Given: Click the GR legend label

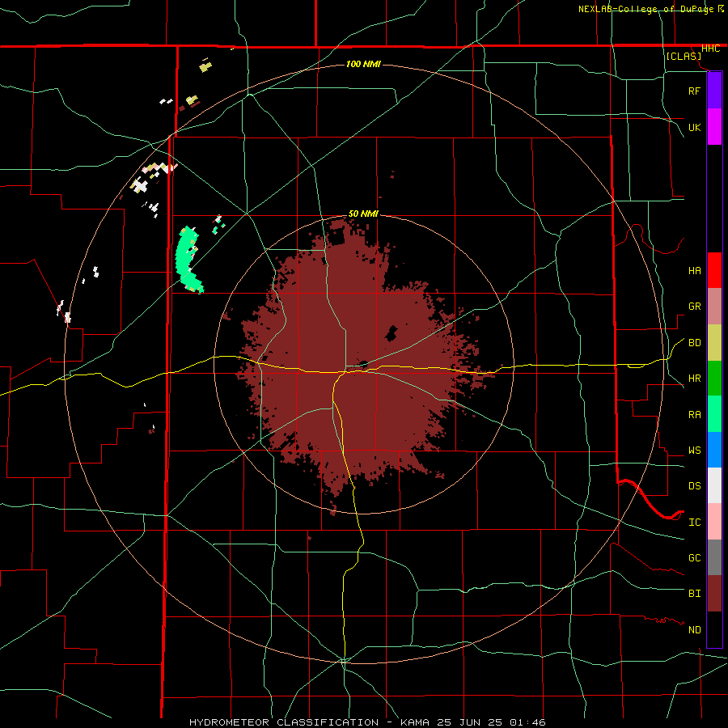Looking at the screenshot, I should (694, 306).
